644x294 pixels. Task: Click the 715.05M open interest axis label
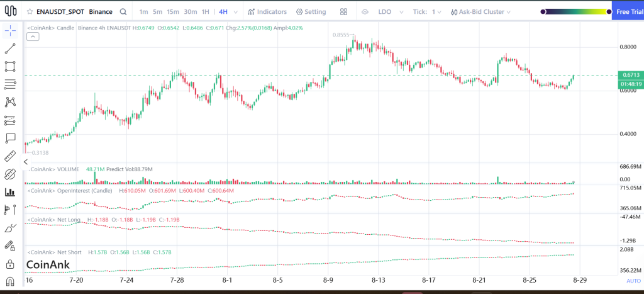tap(630, 188)
